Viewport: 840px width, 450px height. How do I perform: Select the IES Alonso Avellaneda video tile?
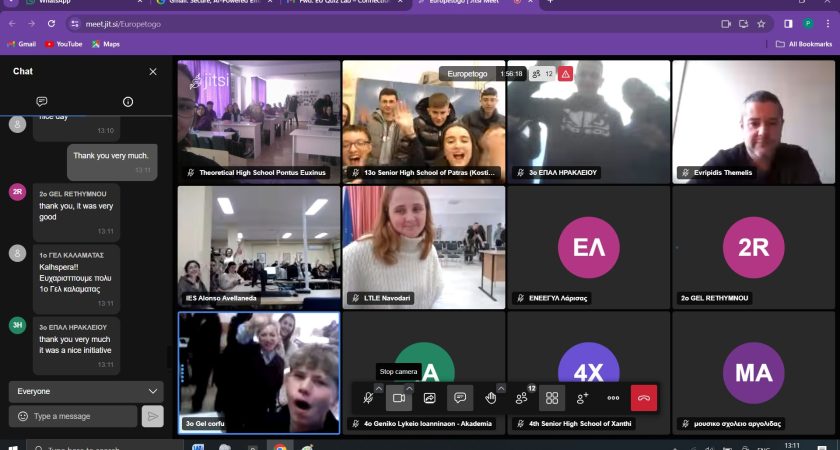[x=259, y=248]
